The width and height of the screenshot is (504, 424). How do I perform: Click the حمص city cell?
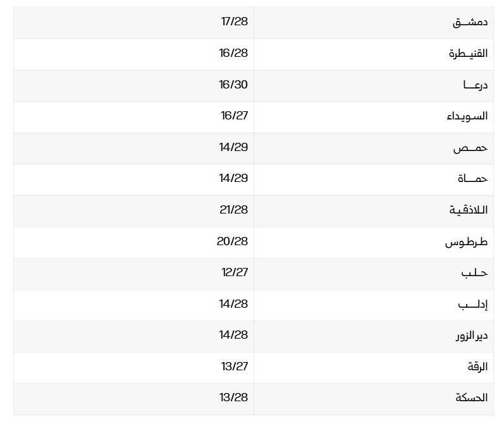(x=470, y=147)
